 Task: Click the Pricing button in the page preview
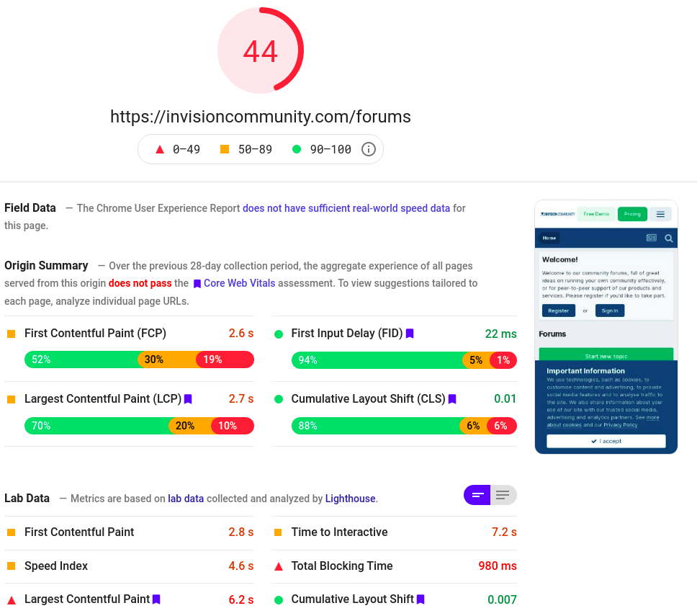click(x=632, y=214)
